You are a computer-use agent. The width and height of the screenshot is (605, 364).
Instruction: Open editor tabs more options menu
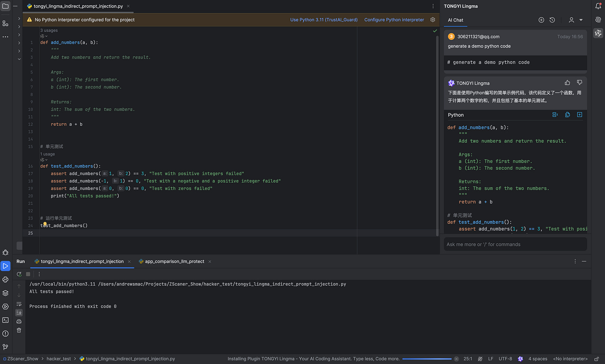point(433,6)
